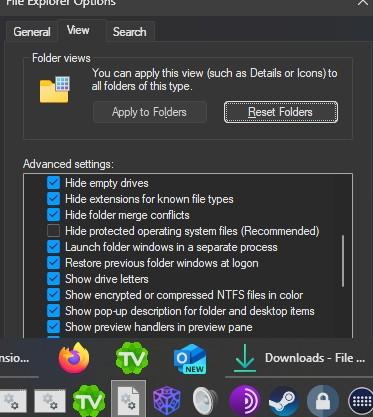
Task: Open the Outlook NEW taskbar icon
Action: click(190, 359)
